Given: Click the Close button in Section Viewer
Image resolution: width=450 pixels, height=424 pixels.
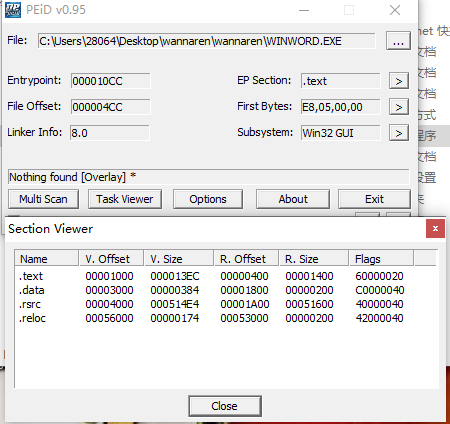Looking at the screenshot, I should (x=225, y=406).
